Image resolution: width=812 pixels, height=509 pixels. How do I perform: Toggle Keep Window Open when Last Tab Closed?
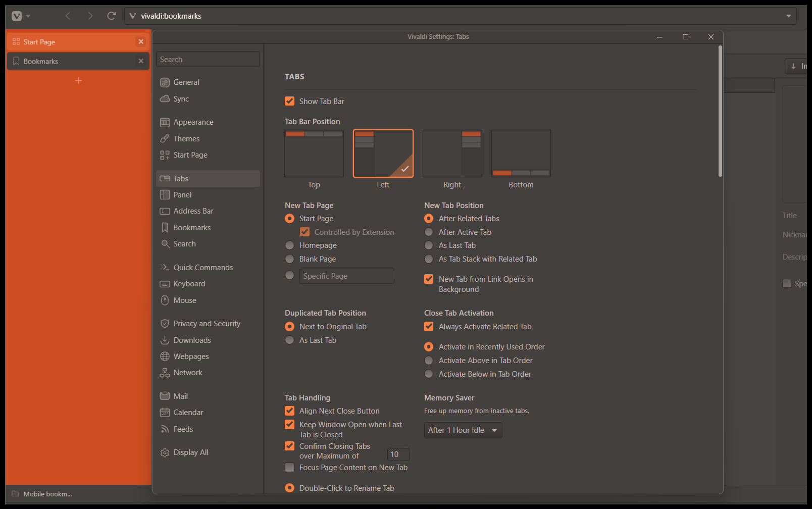coord(289,424)
